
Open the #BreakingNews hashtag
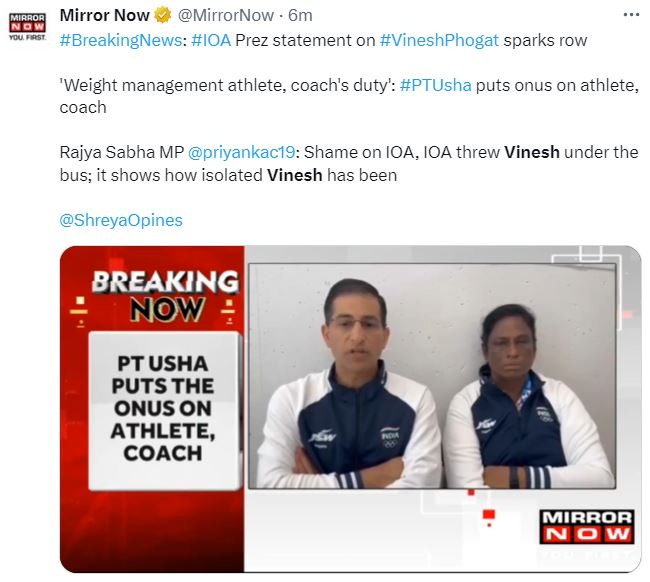pos(121,40)
